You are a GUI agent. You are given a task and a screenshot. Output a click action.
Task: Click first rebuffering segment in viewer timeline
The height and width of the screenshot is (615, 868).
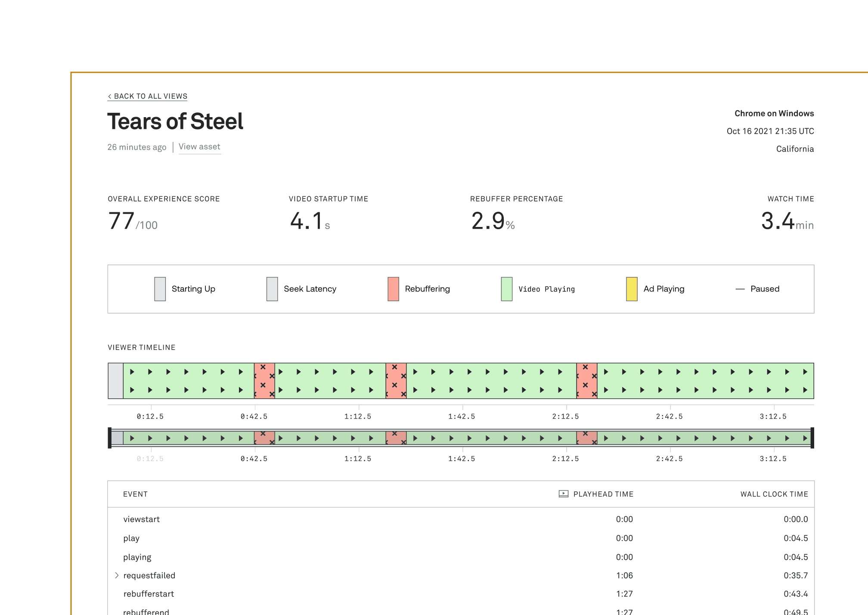264,381
